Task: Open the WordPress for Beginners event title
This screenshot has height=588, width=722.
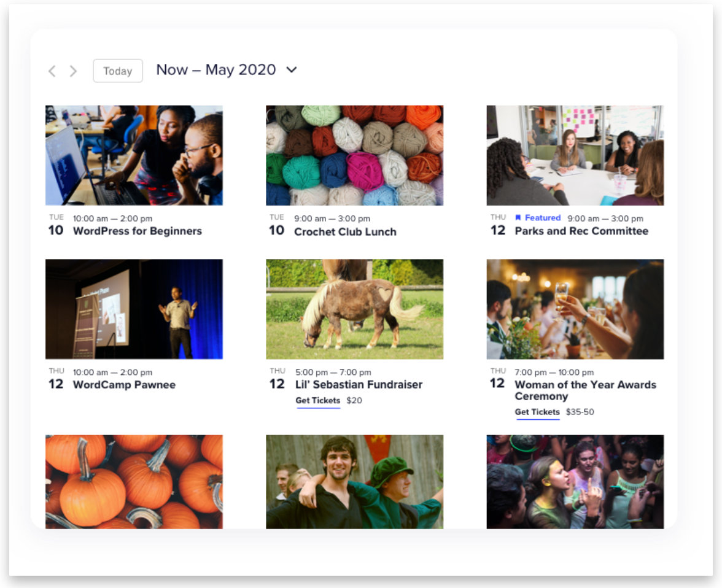Action: pyautogui.click(x=137, y=231)
